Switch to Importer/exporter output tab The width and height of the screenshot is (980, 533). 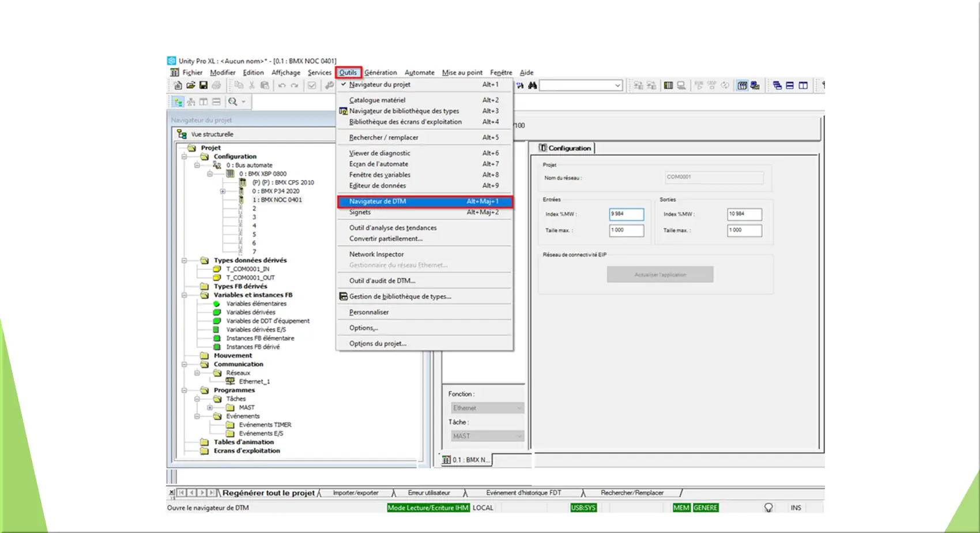[356, 493]
